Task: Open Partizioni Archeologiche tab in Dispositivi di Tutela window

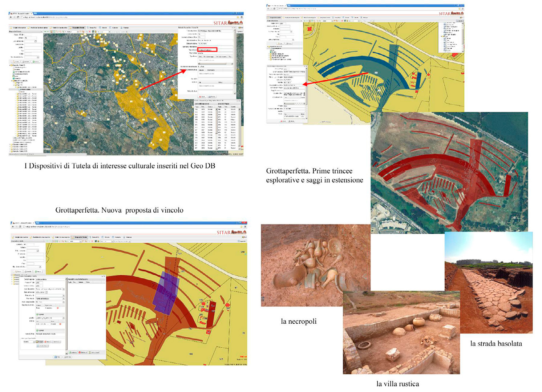Action: coord(38,28)
